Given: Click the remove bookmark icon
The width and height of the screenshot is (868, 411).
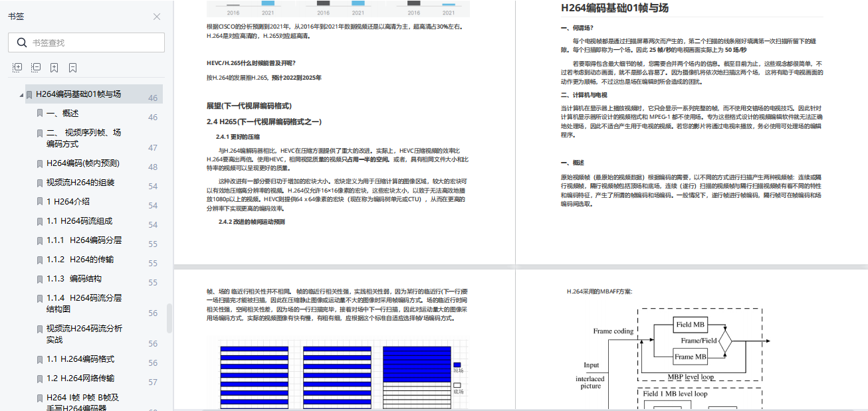Looking at the screenshot, I should coord(73,67).
